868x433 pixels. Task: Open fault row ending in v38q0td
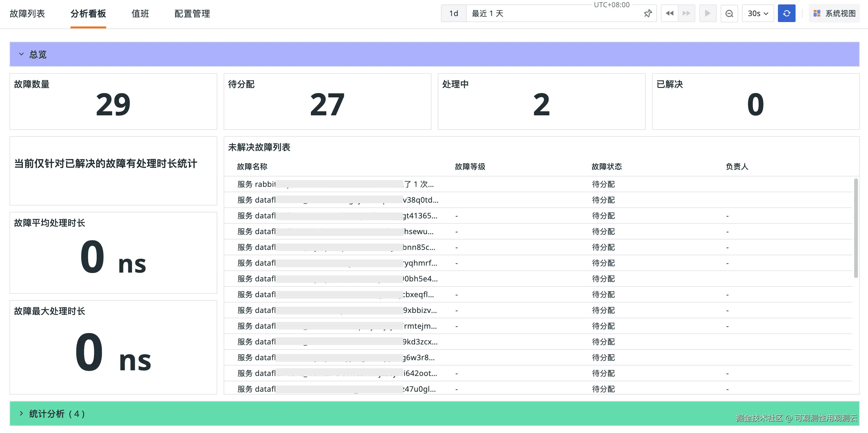point(338,200)
